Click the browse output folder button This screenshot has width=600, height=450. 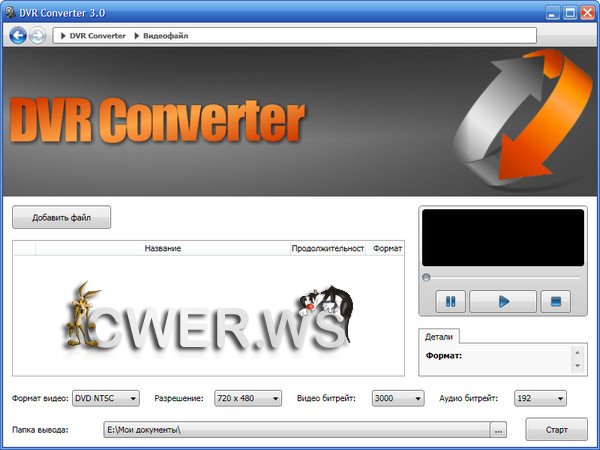499,430
